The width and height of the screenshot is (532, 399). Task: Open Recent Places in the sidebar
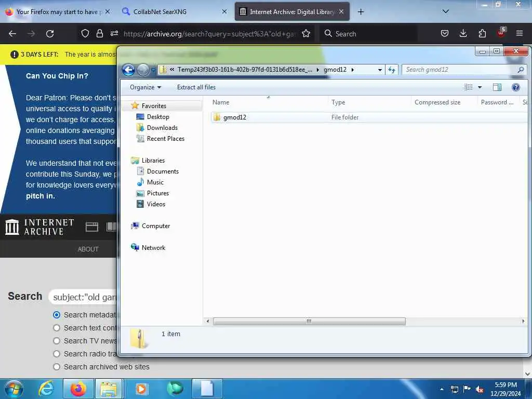tap(166, 138)
